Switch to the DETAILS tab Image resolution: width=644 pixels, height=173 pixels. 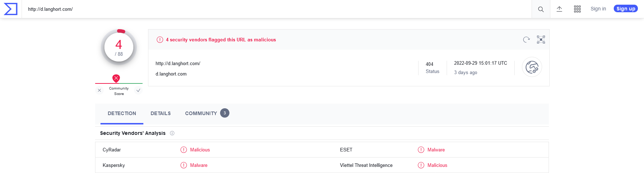161,114
